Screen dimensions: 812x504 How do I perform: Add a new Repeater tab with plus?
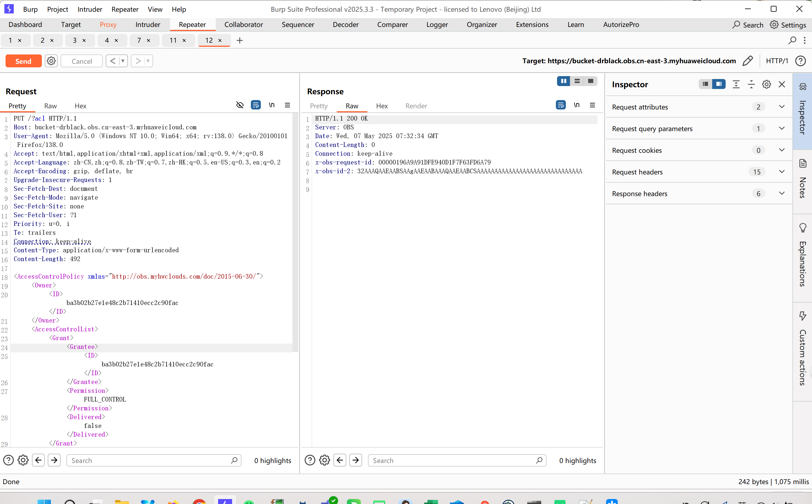(x=239, y=40)
